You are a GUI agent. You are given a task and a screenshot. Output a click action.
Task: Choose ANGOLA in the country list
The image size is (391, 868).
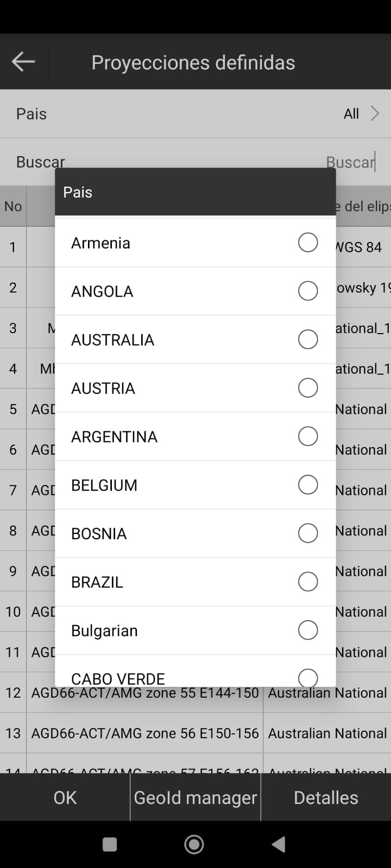[195, 291]
